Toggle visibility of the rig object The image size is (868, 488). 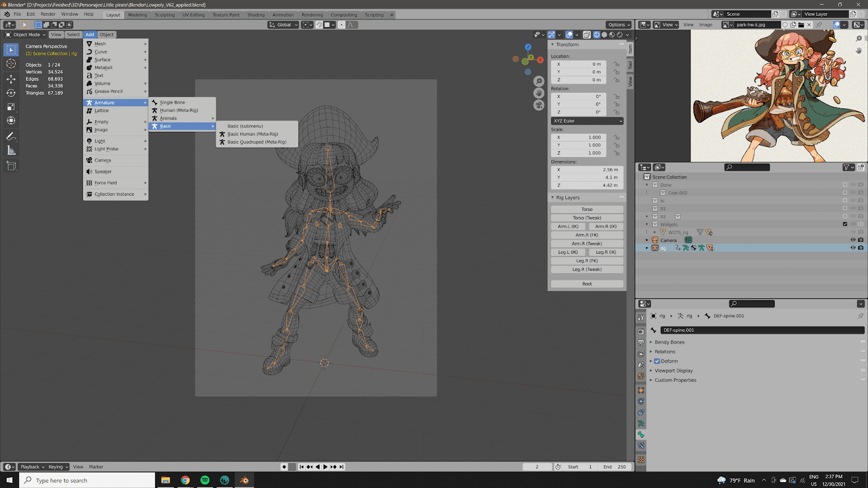pos(852,248)
